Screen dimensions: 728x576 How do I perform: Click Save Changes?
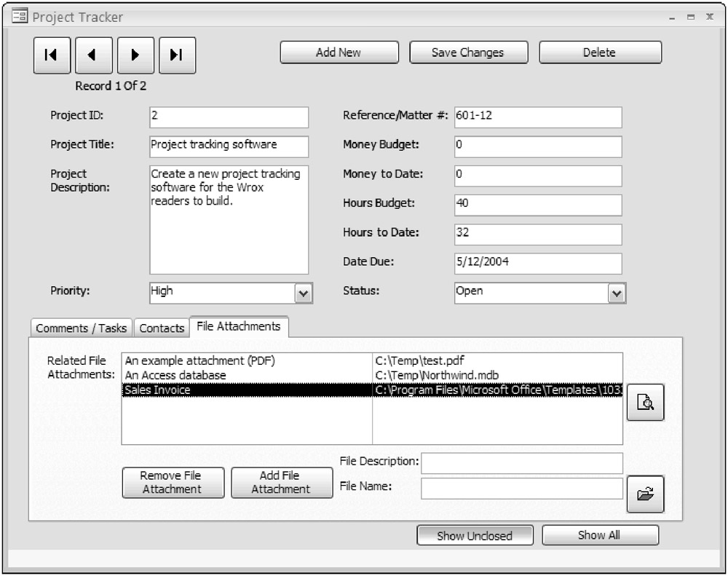click(467, 52)
